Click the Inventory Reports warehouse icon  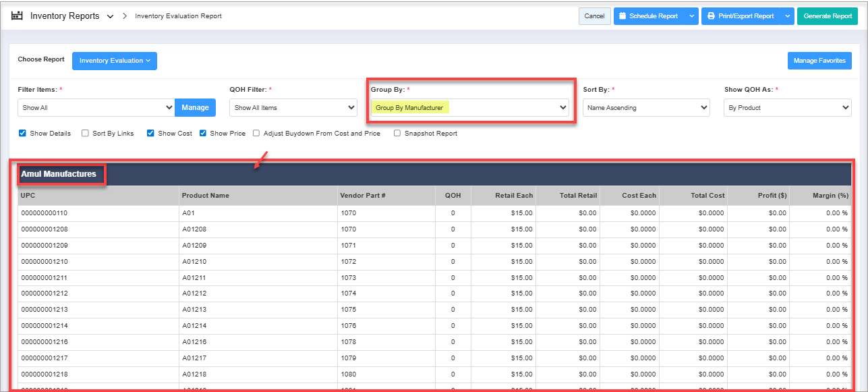pos(18,16)
